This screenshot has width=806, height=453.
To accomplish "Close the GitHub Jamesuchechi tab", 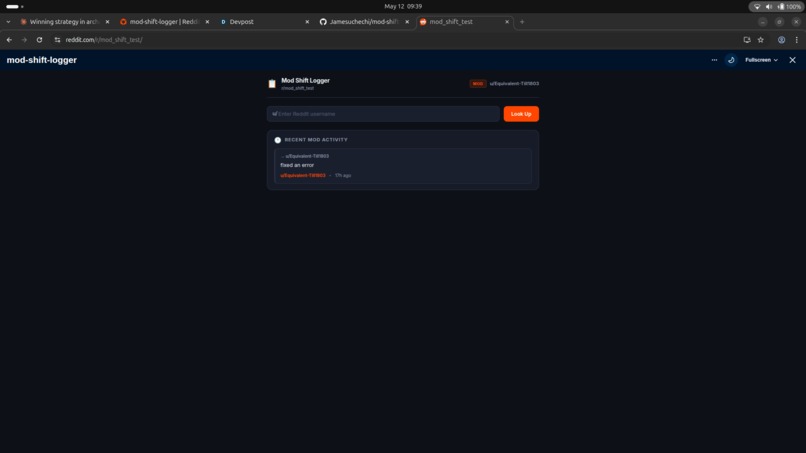I will [x=407, y=22].
